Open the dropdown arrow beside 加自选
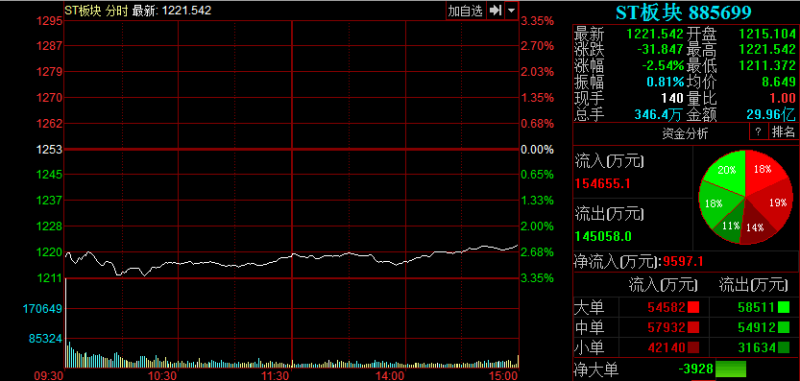 512,11
